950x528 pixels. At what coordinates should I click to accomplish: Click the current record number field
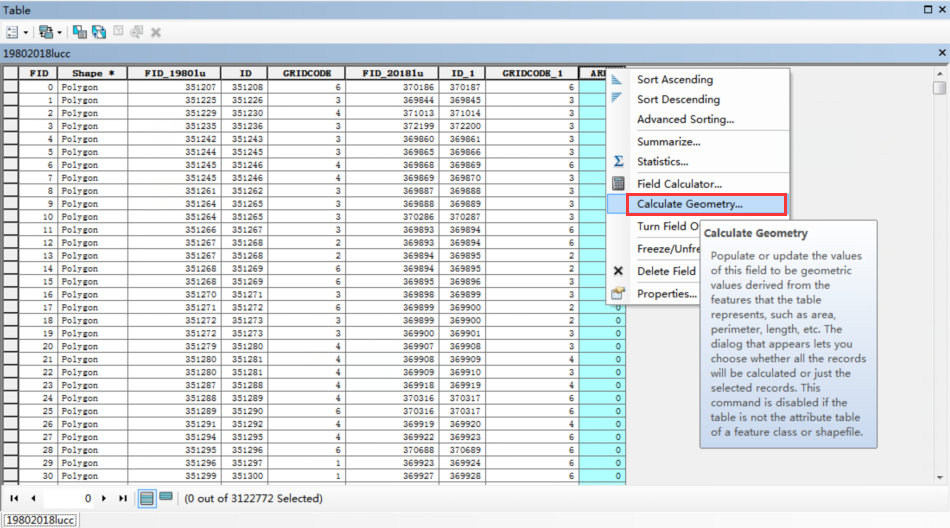[68, 498]
